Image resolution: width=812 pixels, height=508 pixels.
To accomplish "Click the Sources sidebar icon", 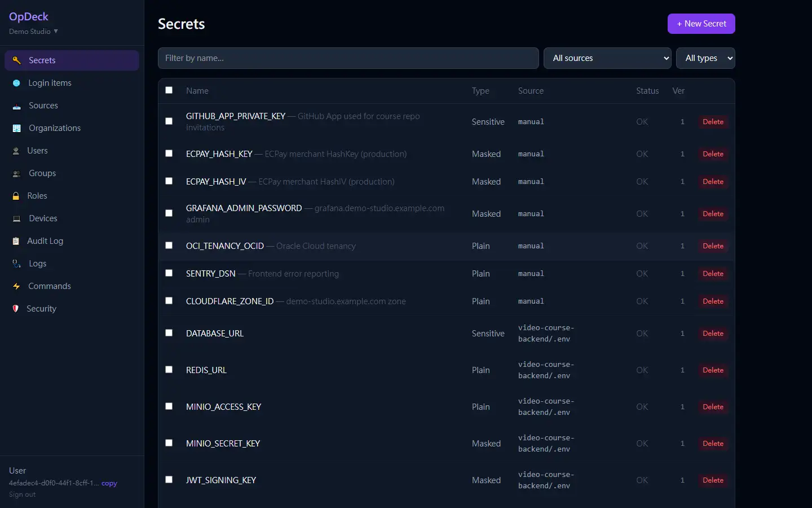I will tap(17, 106).
